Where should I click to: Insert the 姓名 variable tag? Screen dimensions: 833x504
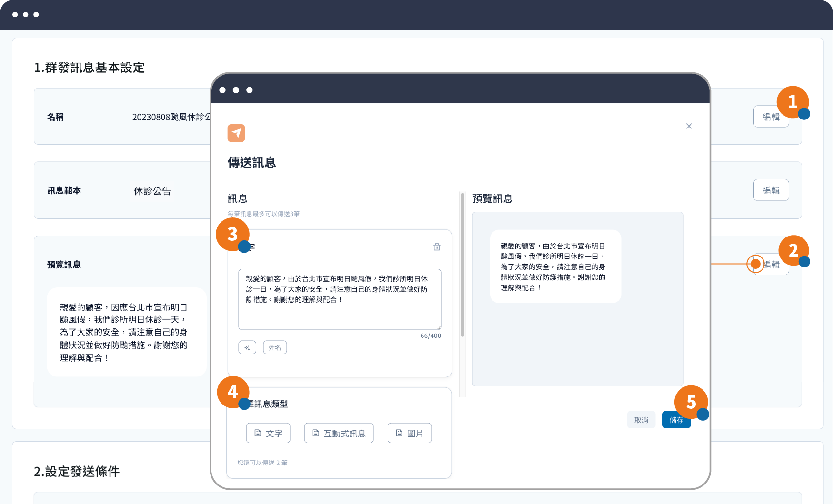[275, 347]
